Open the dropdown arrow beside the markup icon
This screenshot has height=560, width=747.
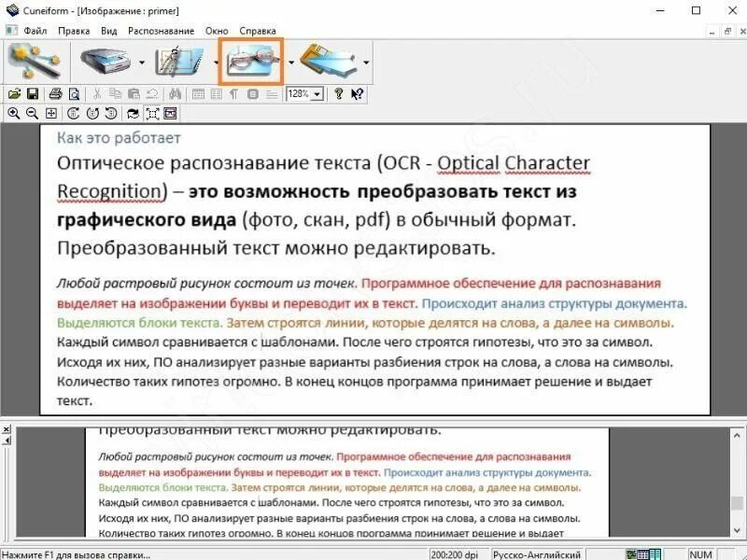216,63
